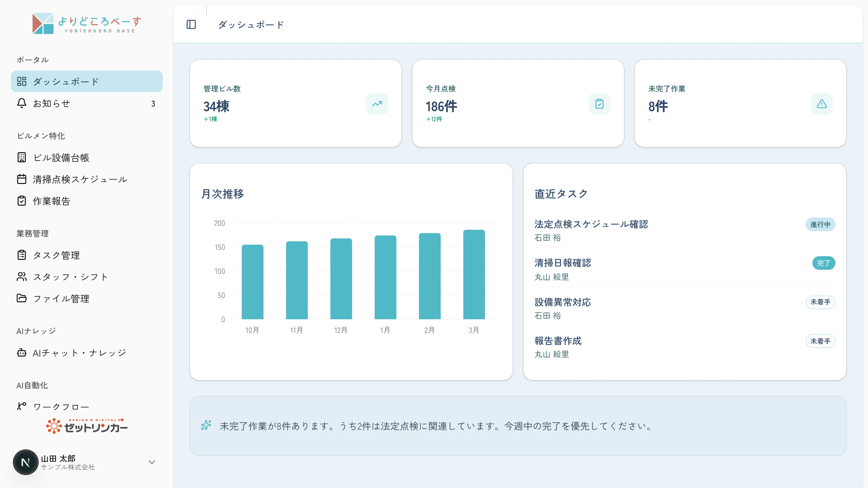Click the user avatar with N logo
The width and height of the screenshot is (868, 488).
pos(26,462)
